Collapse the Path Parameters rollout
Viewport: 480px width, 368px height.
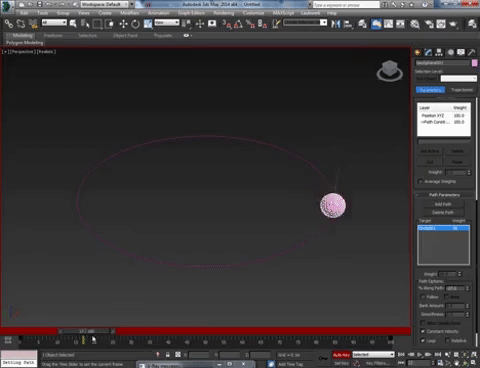point(444,195)
